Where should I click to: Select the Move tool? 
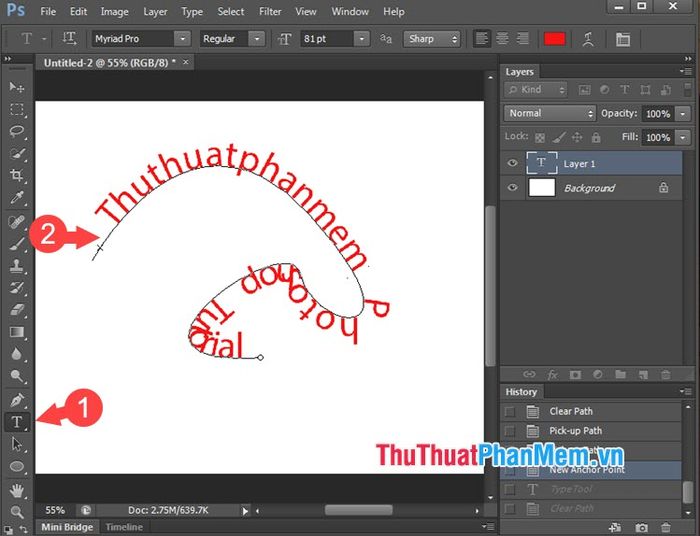click(x=17, y=87)
